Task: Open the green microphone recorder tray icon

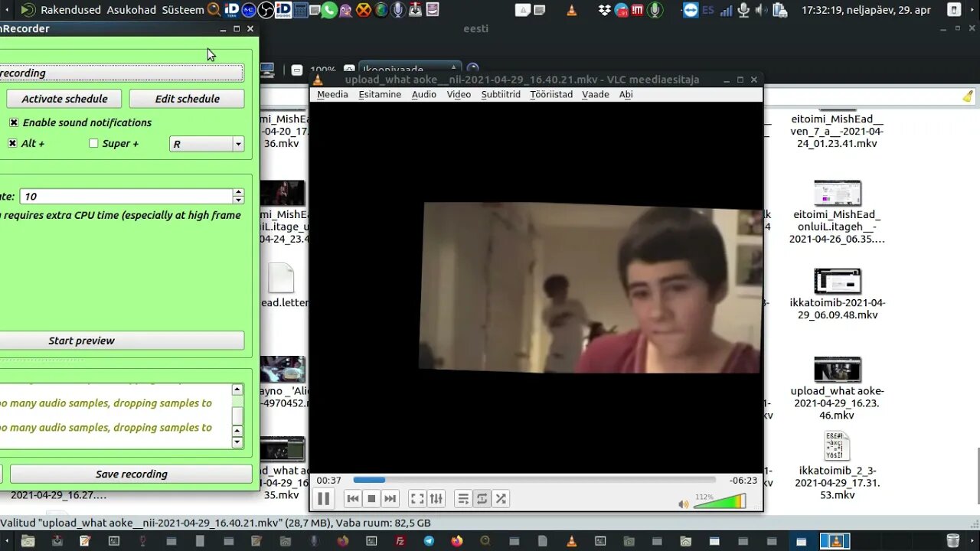Action: 655,10
